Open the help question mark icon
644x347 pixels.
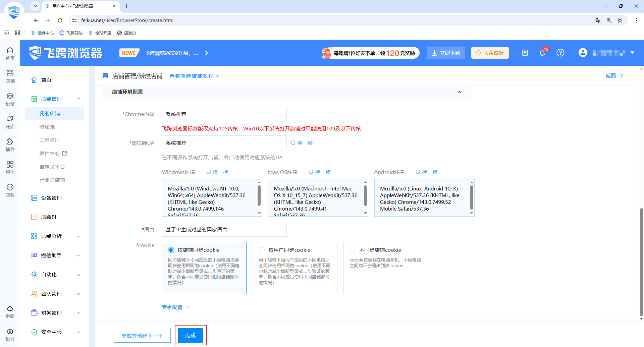pos(560,53)
